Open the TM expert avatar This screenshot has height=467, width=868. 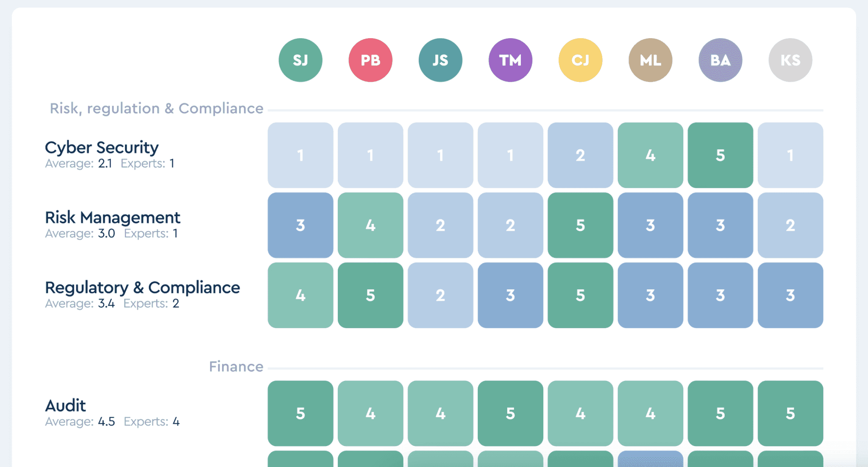pyautogui.click(x=510, y=60)
